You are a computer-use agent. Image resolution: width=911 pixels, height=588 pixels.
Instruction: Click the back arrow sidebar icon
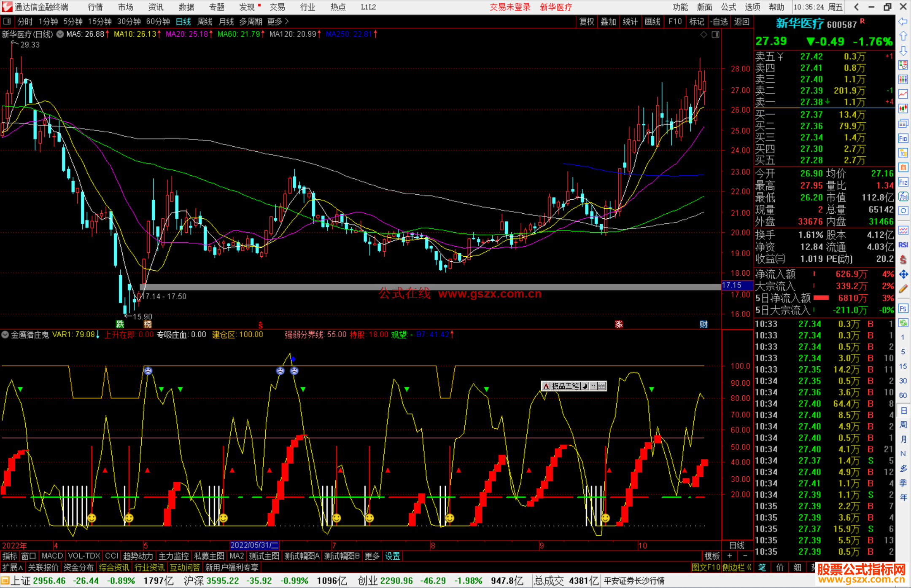pos(903,21)
